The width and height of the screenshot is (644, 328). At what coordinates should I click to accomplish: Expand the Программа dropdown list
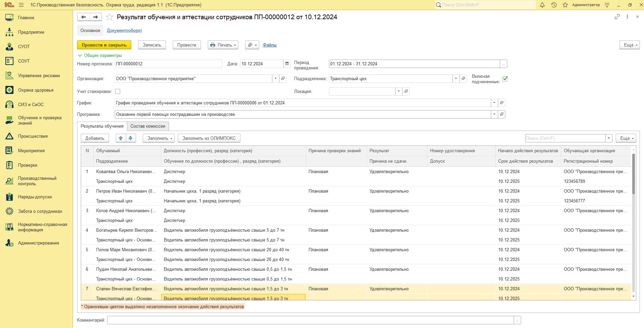494,114
